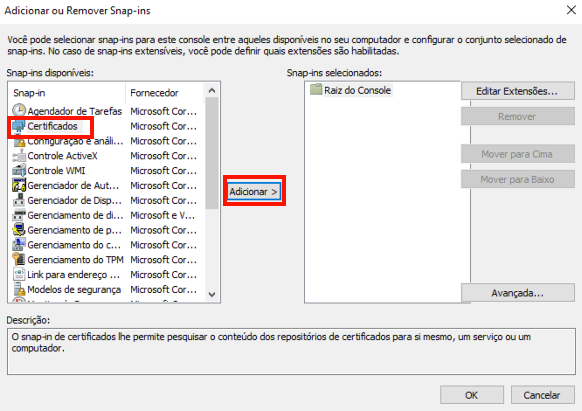Click the snap-in list scroll up arrow
The height and width of the screenshot is (411, 582).
[212, 91]
